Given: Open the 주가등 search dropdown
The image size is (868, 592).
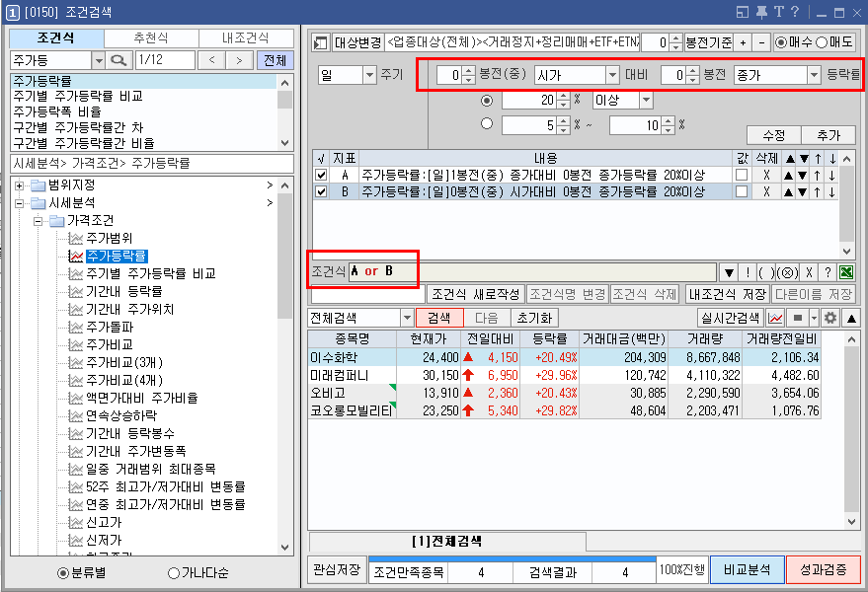Looking at the screenshot, I should [98, 60].
